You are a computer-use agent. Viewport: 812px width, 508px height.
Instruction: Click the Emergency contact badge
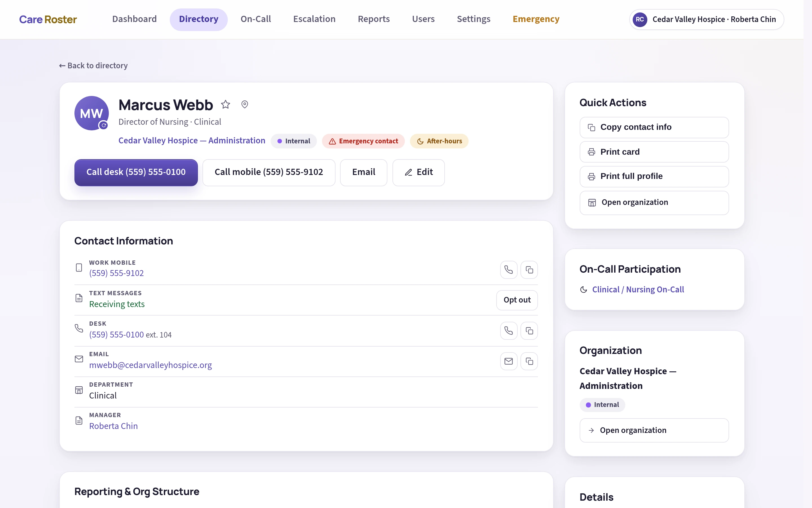pos(363,141)
